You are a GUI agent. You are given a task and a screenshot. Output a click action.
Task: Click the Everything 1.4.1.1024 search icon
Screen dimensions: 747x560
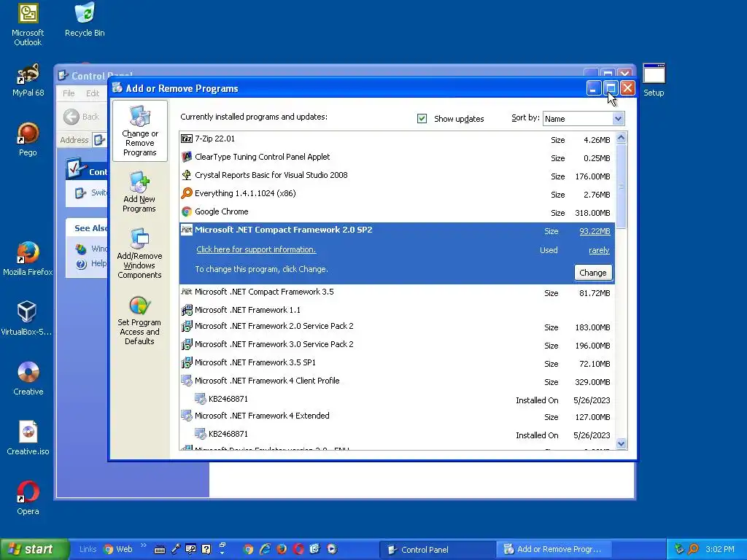click(187, 192)
